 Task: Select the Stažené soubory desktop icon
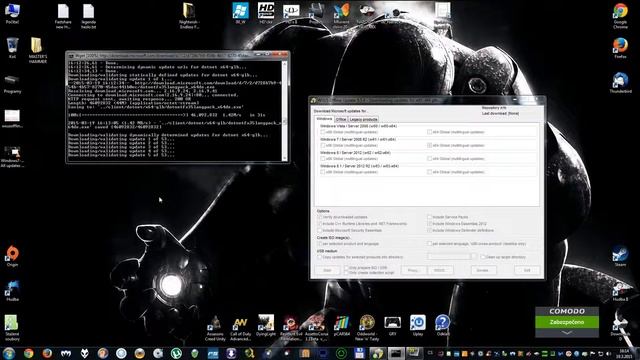pos(12,328)
